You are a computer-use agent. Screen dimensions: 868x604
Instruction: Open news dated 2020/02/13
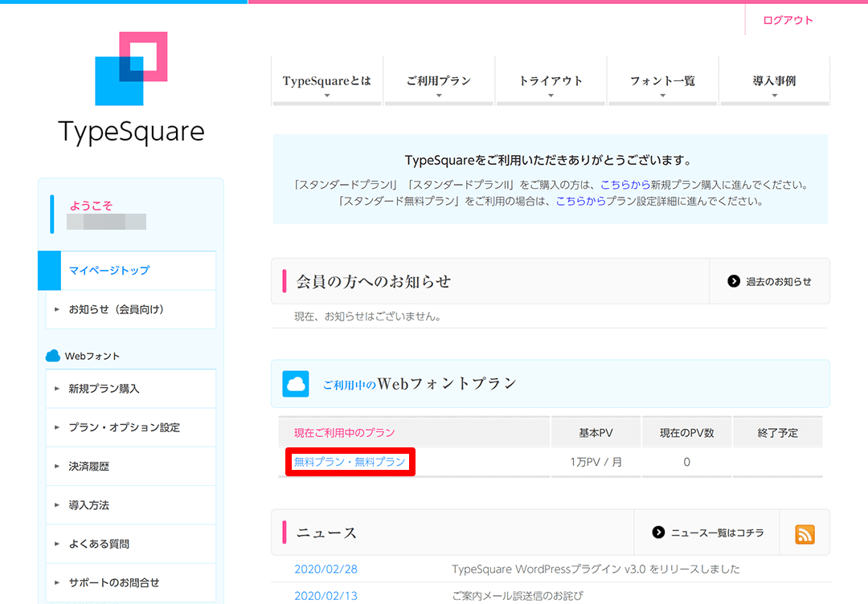click(x=326, y=596)
